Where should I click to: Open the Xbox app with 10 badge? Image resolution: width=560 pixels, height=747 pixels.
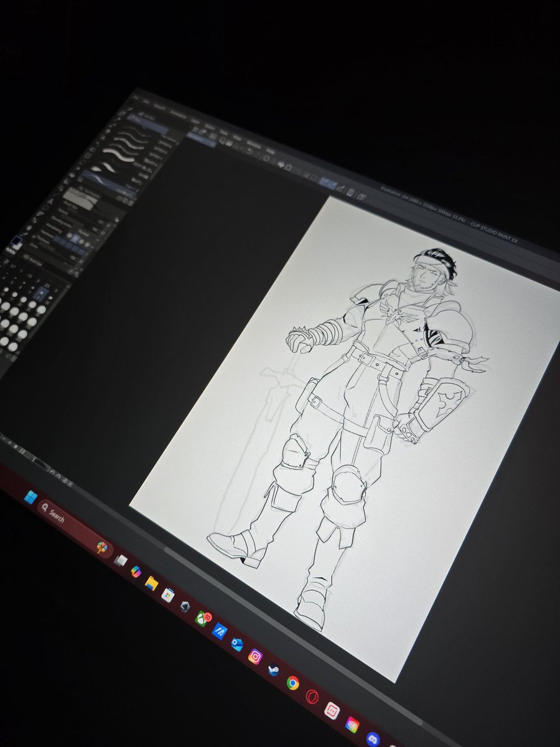tap(203, 619)
